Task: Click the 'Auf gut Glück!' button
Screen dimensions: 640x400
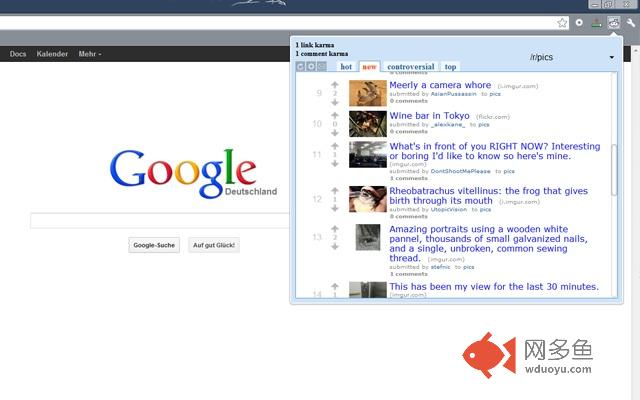Action: pyautogui.click(x=214, y=245)
